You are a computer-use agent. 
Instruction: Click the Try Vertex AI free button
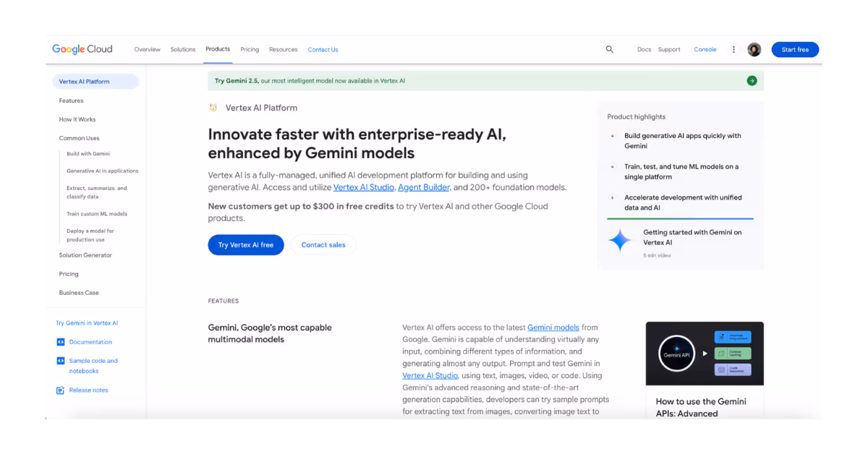click(x=245, y=244)
